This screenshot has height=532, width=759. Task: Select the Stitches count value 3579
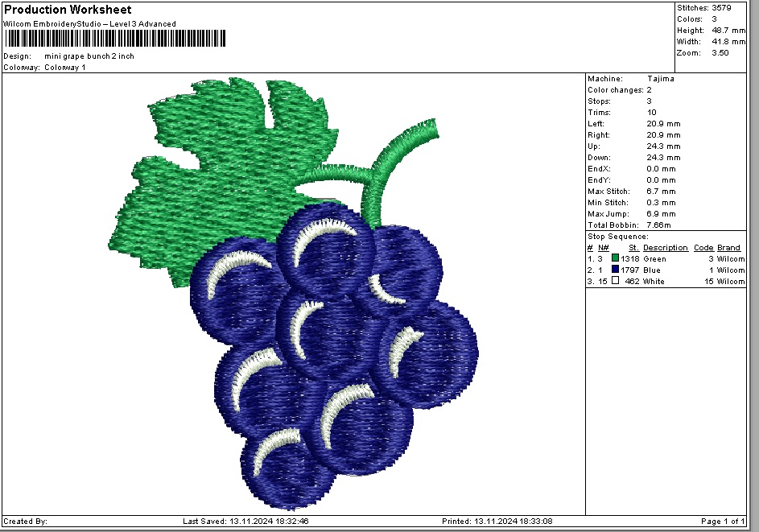tap(722, 7)
